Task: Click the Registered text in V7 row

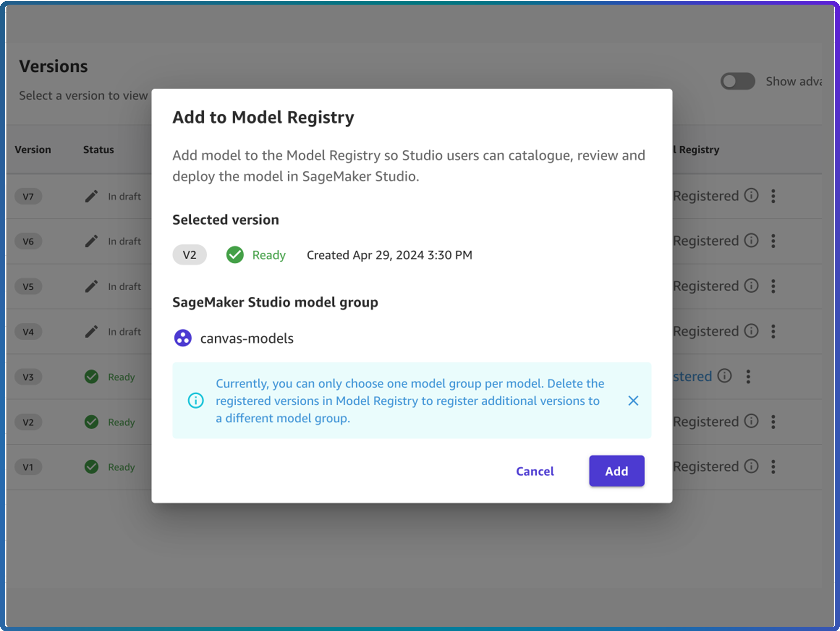Action: coord(706,196)
